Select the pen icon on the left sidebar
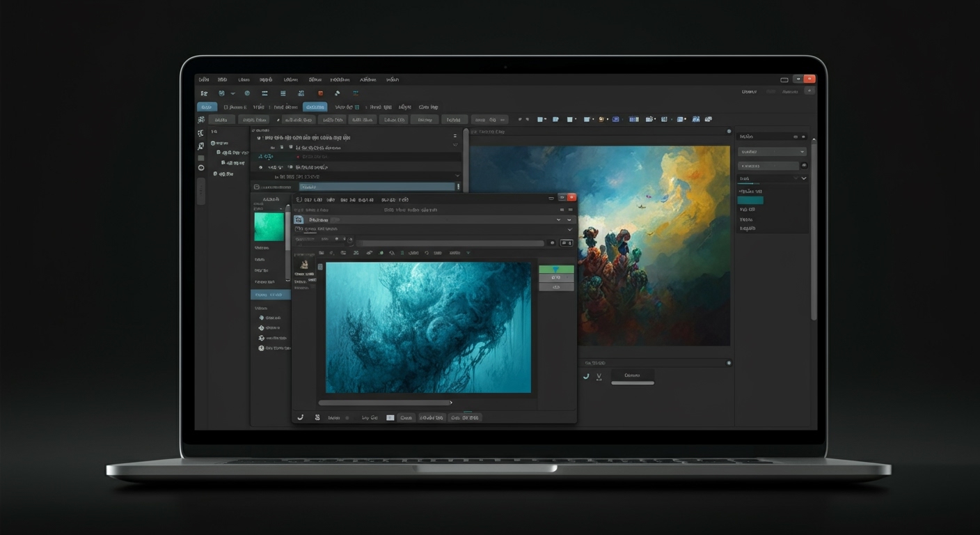 (200, 146)
